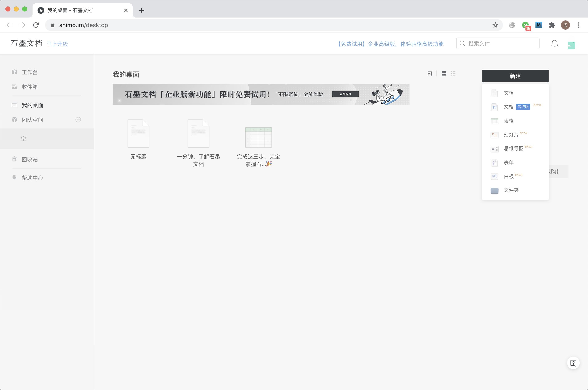Switch to grid view layout
588x390 pixels.
click(444, 73)
